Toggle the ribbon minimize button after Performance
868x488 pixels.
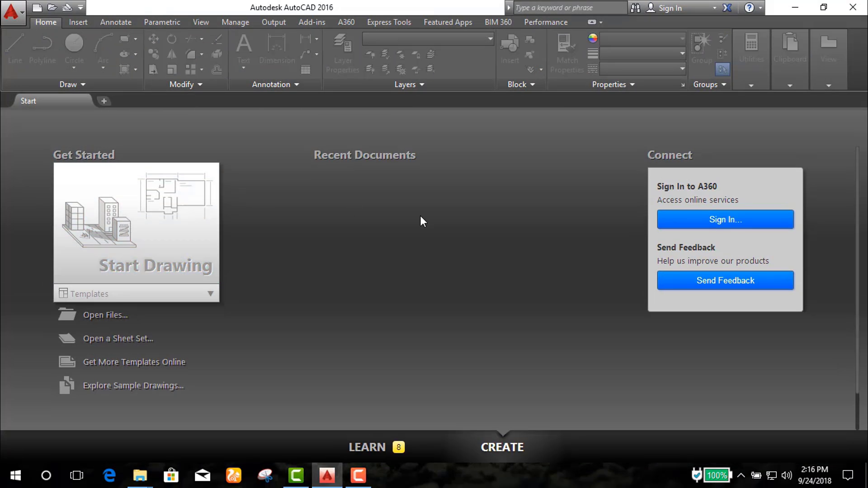(592, 22)
